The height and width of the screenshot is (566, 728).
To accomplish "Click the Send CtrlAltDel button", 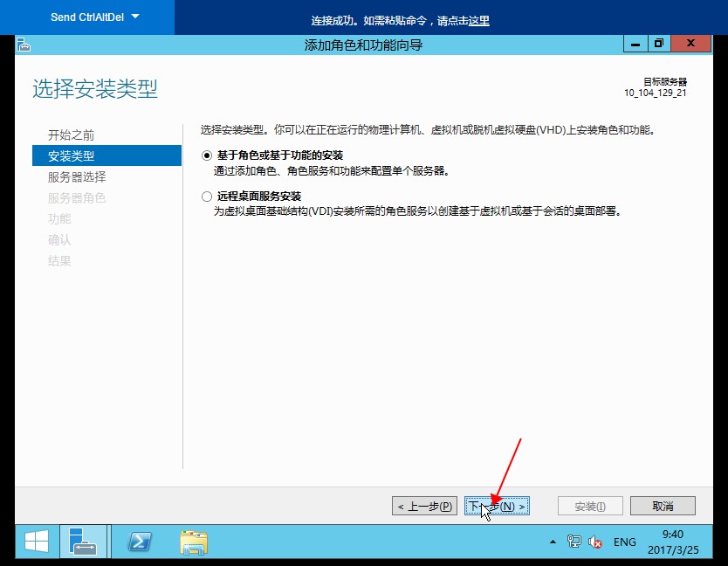I will point(87,17).
